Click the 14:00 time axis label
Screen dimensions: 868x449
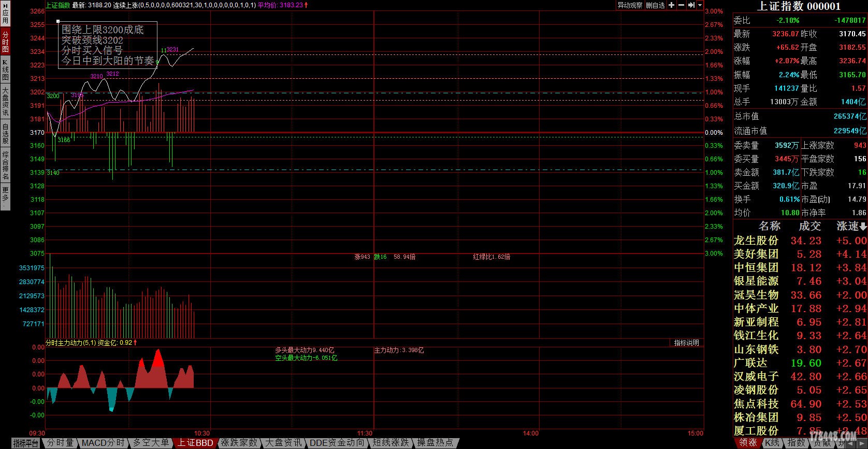[x=530, y=433]
